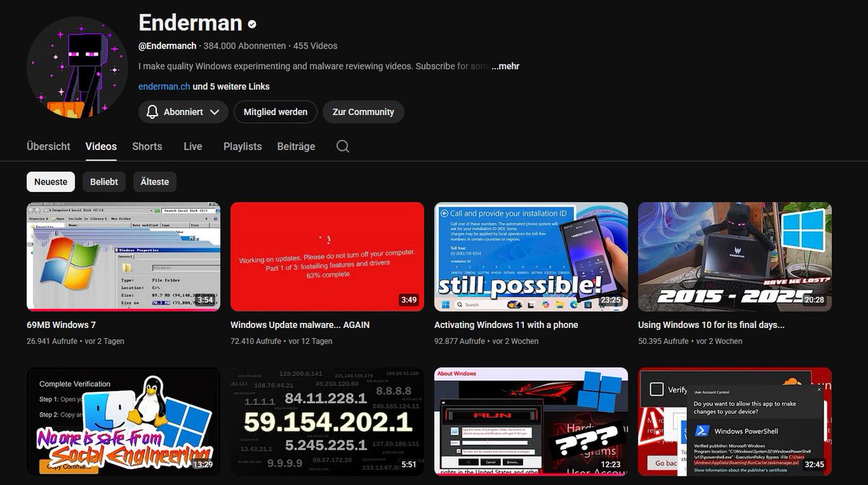Open Zur Community button
The width and height of the screenshot is (868, 485).
click(x=363, y=112)
